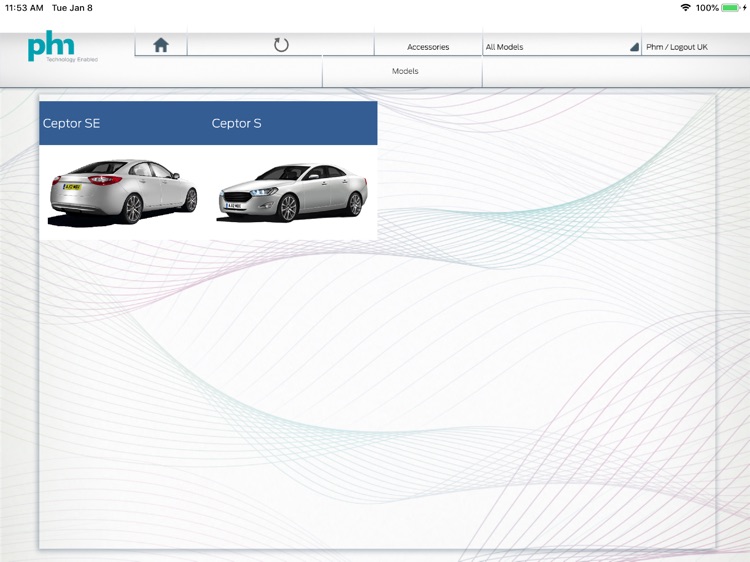Click Phm / Logout UK
750x562 pixels.
tap(677, 47)
